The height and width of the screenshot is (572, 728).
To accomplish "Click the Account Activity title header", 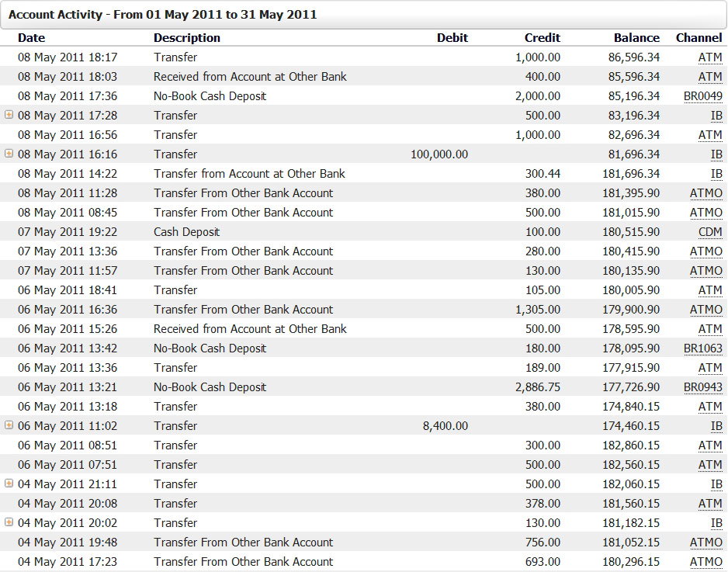I will coord(162,15).
